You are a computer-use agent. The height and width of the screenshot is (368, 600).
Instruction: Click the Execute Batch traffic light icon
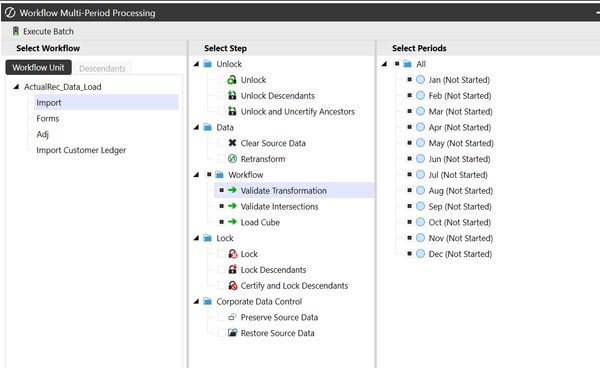[15, 31]
